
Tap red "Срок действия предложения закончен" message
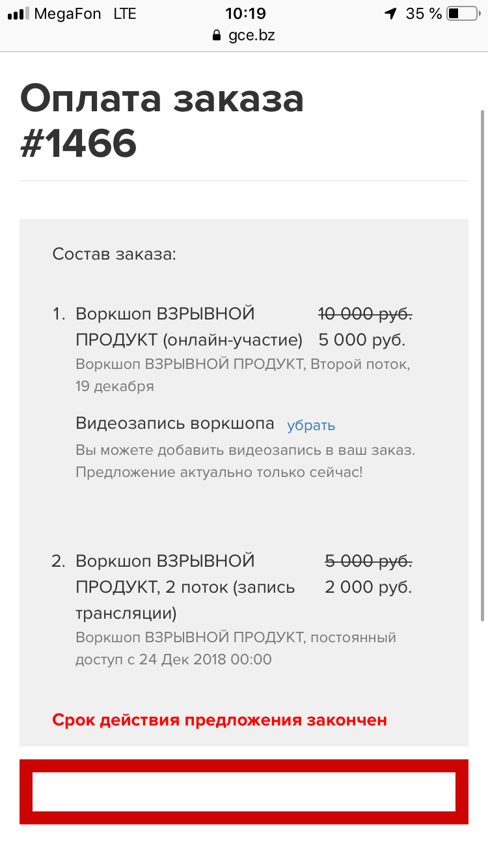pyautogui.click(x=220, y=720)
